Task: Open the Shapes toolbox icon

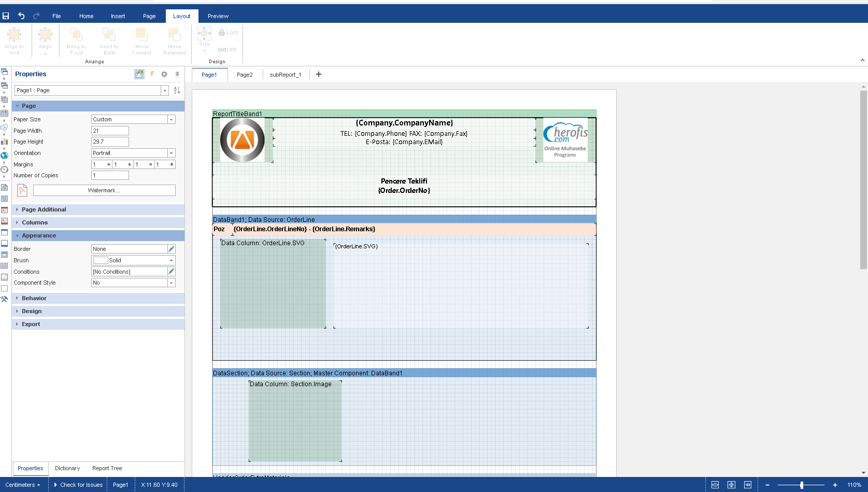Action: (x=4, y=127)
